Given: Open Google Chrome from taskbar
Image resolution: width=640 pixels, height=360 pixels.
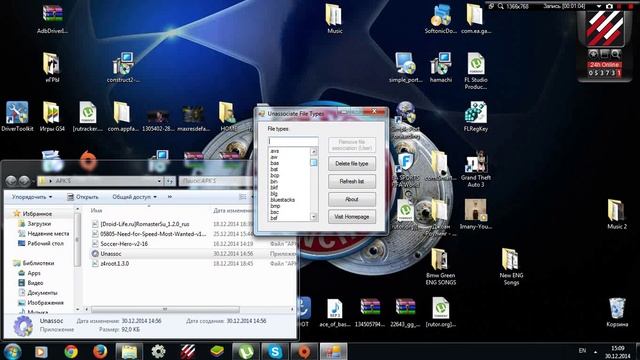Looking at the screenshot, I should tap(71, 351).
